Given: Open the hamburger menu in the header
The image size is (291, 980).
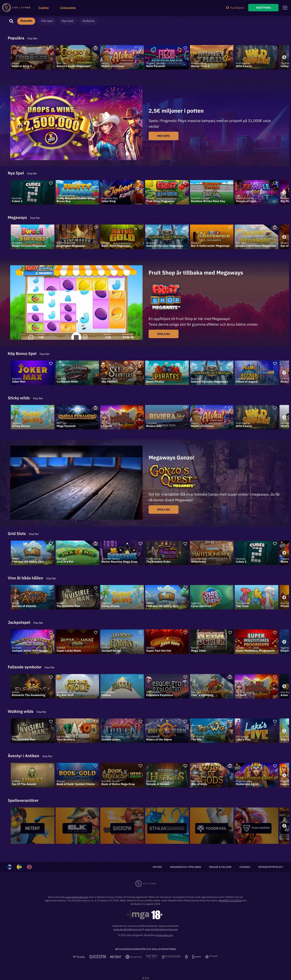Looking at the screenshot, I should click(x=285, y=8).
